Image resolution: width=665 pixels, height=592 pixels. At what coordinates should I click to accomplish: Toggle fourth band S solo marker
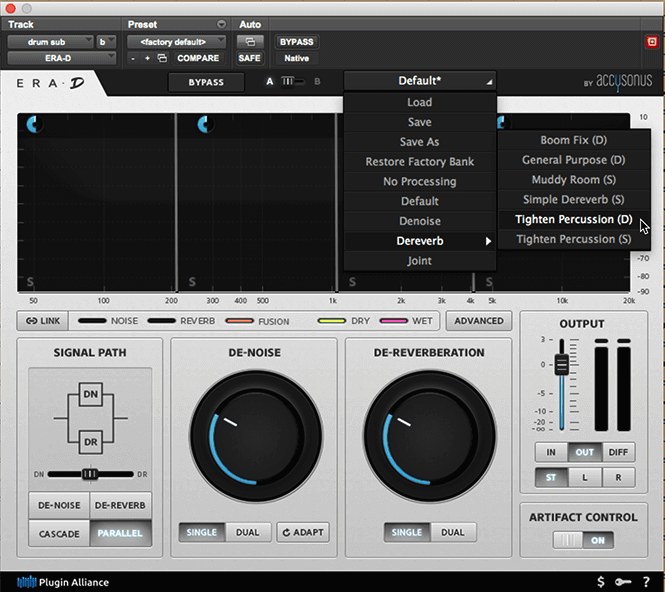489,282
